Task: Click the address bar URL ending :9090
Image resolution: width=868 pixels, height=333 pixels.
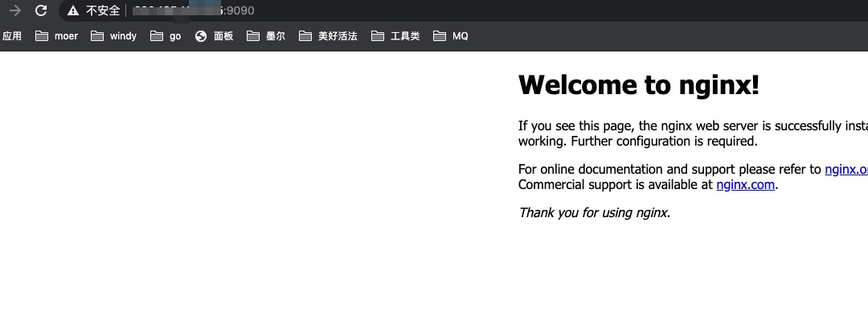Action: [x=194, y=10]
